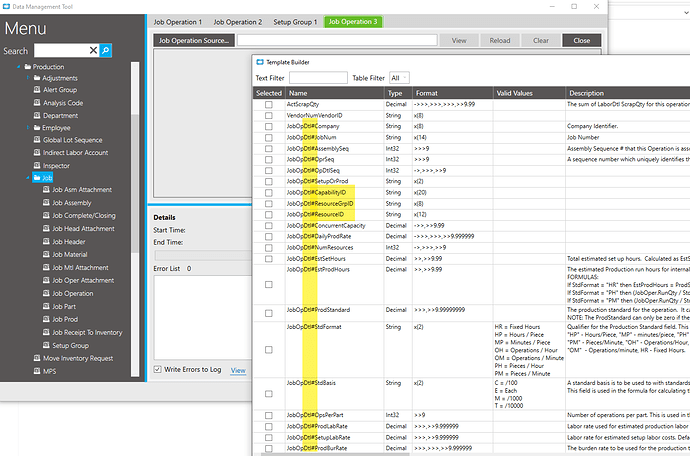Viewport: 690px width, 456px height.
Task: Expand the Adjustments tree node
Action: pyautogui.click(x=28, y=78)
